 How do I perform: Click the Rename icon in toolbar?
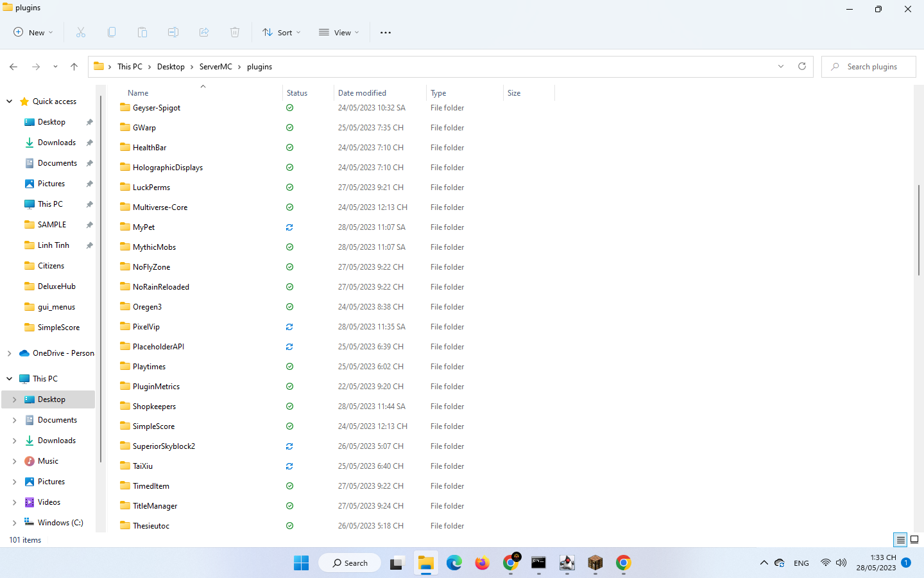tap(173, 32)
